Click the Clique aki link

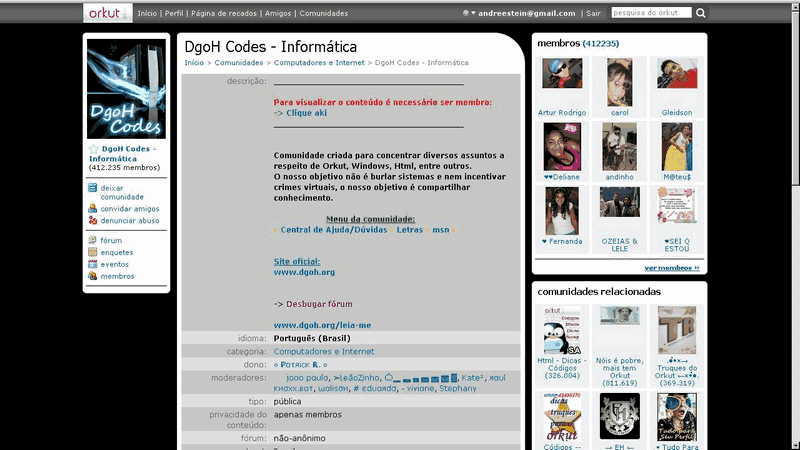point(306,113)
